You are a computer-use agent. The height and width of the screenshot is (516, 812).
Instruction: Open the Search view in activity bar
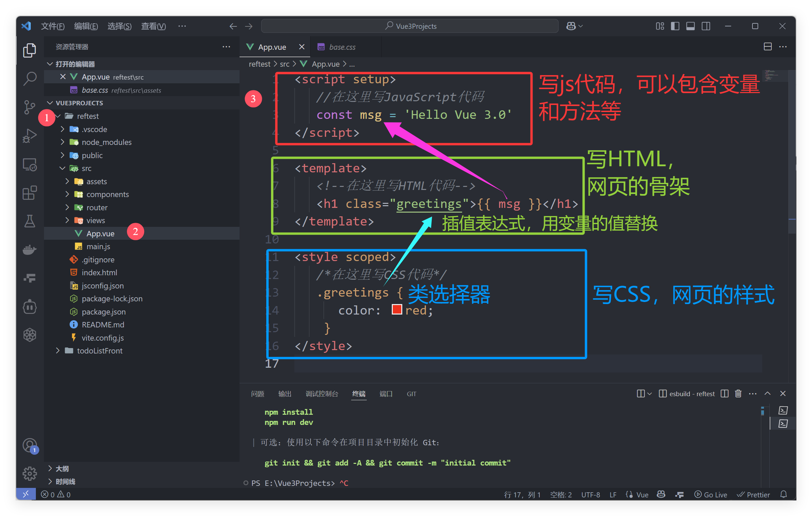pyautogui.click(x=30, y=79)
